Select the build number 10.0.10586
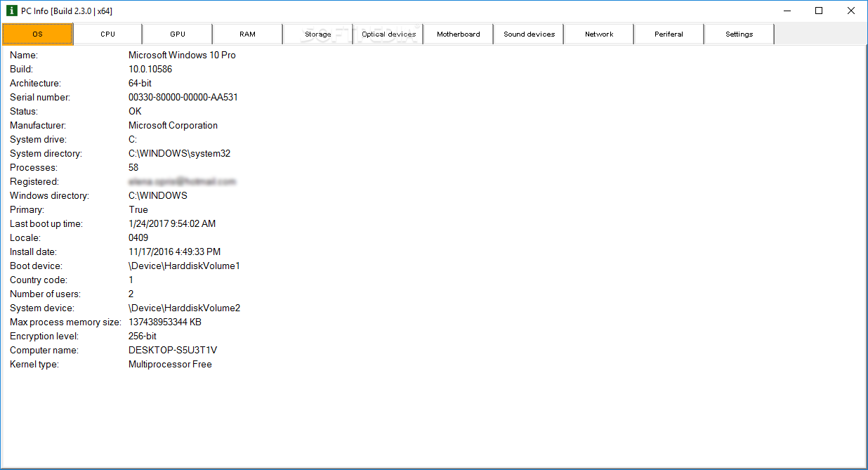Screen dimensions: 868x470 point(150,69)
